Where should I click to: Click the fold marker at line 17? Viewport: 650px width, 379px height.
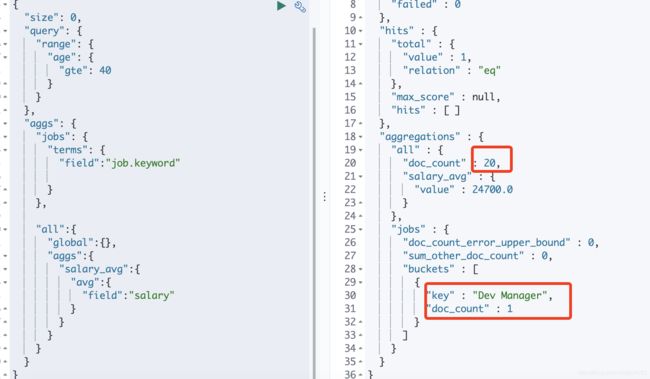(361, 123)
